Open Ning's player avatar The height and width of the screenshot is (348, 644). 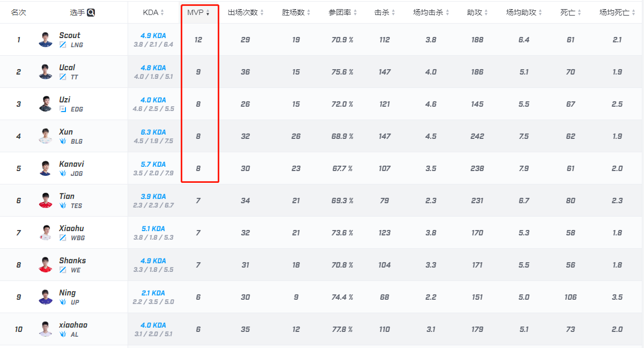pyautogui.click(x=45, y=297)
